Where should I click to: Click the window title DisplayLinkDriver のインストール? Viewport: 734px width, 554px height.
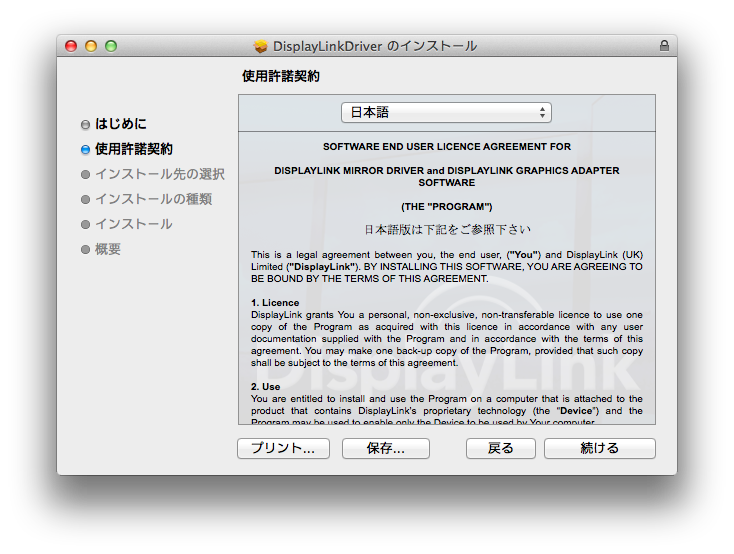point(376,46)
